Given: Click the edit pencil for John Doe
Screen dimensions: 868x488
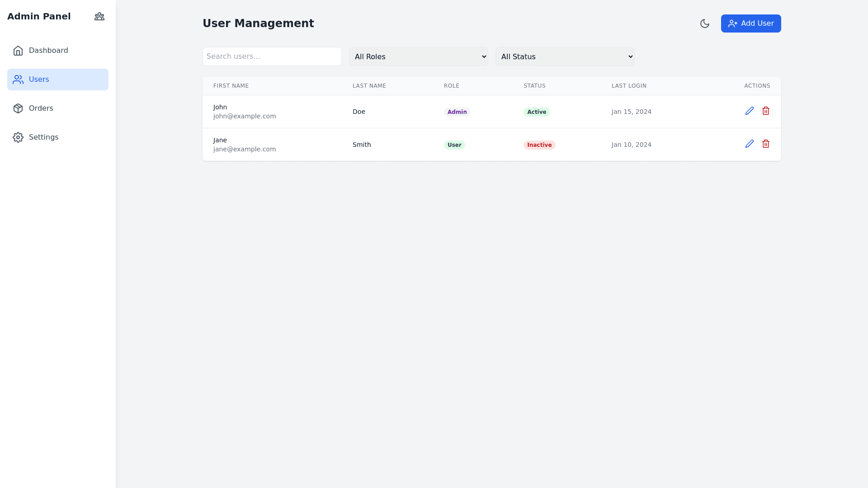Looking at the screenshot, I should [x=749, y=111].
